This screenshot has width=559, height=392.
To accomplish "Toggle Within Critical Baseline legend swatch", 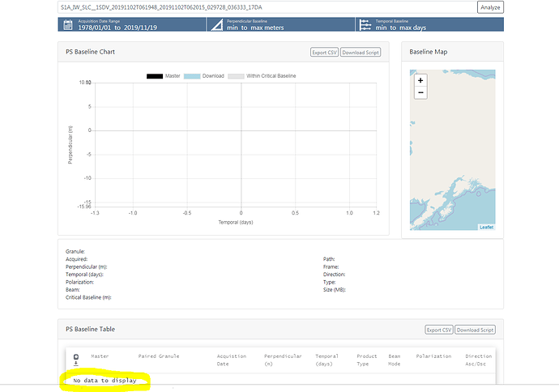I will [x=236, y=76].
